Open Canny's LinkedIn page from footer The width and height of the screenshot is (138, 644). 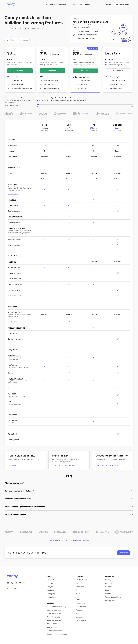click(16, 583)
